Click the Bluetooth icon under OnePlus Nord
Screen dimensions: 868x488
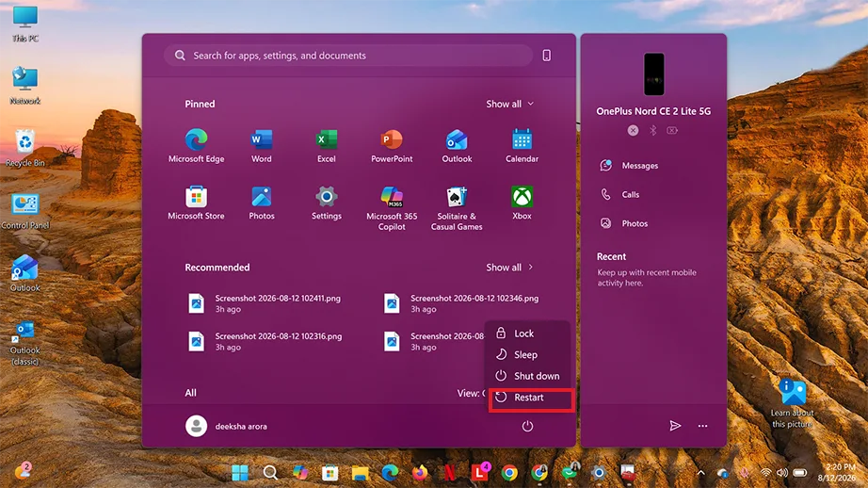click(653, 130)
